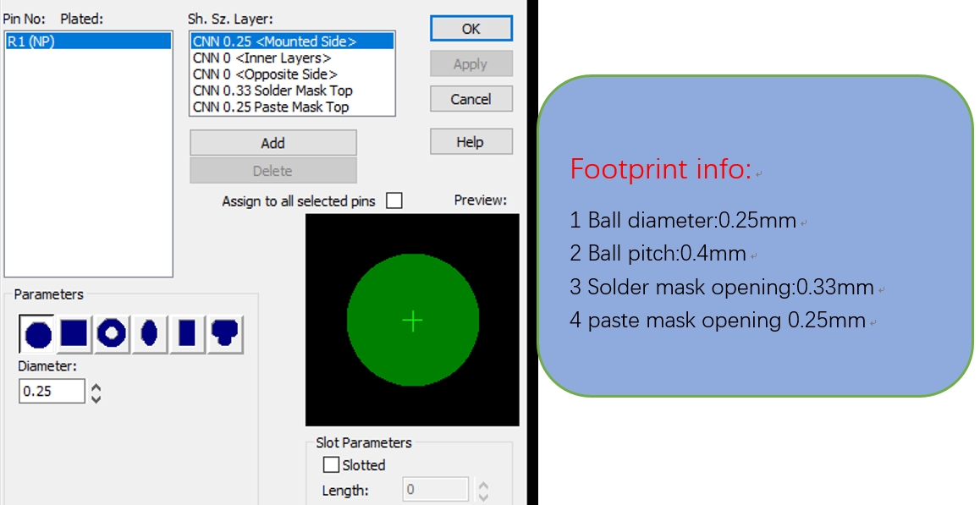Select CNN 0.33 Solder Mask Top
The width and height of the screenshot is (980, 505).
click(x=293, y=91)
